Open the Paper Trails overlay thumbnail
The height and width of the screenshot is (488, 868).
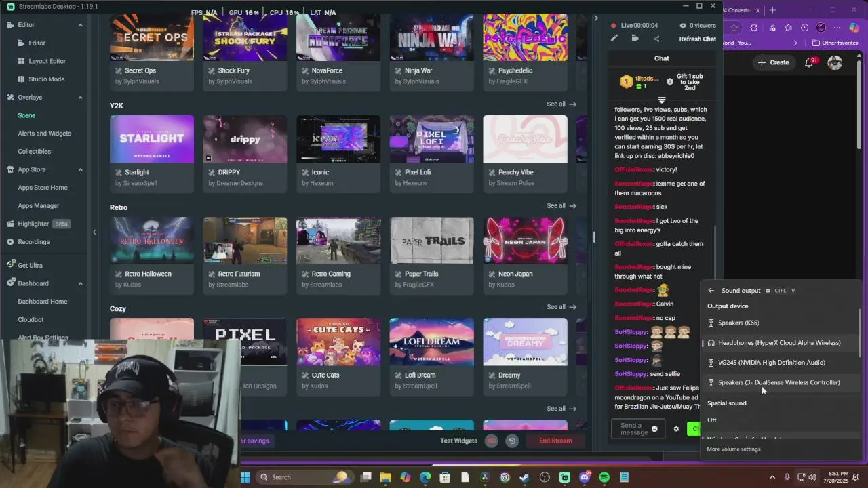tap(431, 241)
